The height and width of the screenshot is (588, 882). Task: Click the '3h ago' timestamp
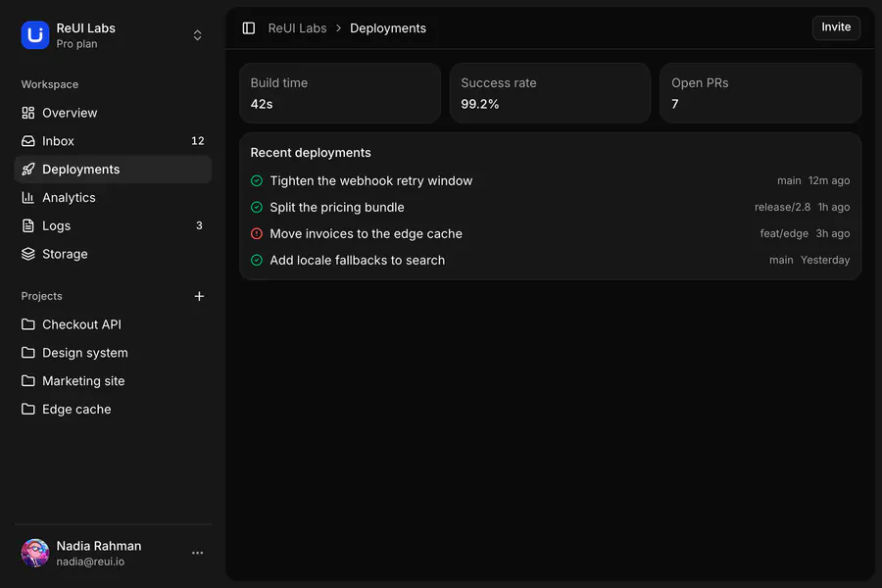(x=833, y=233)
